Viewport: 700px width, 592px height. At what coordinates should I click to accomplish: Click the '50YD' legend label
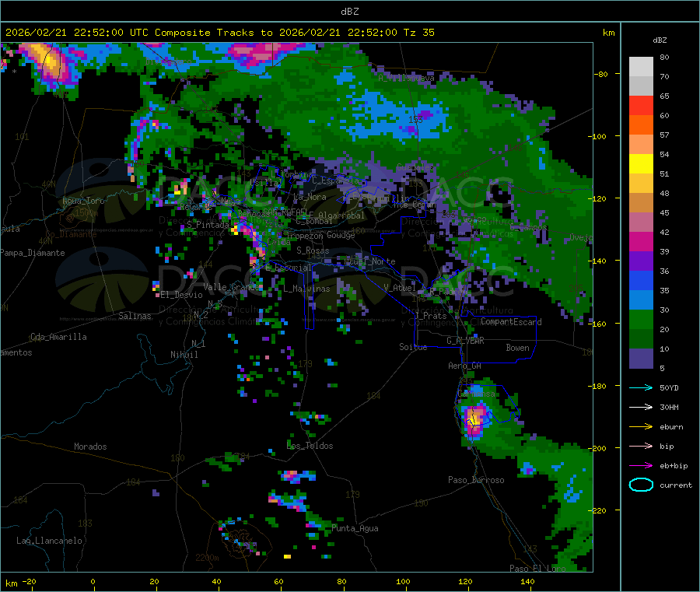669,387
